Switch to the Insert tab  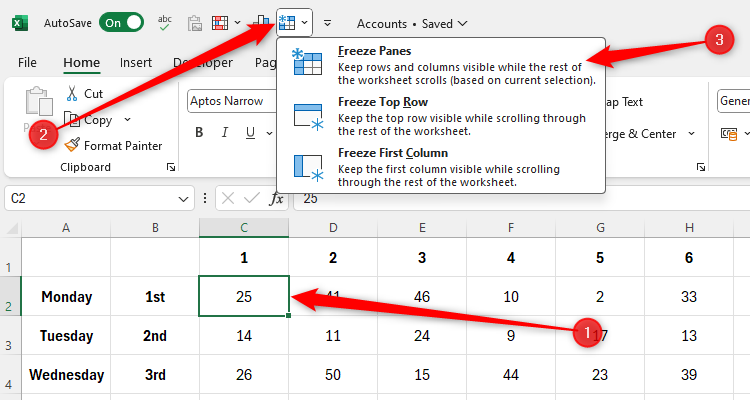[x=136, y=63]
